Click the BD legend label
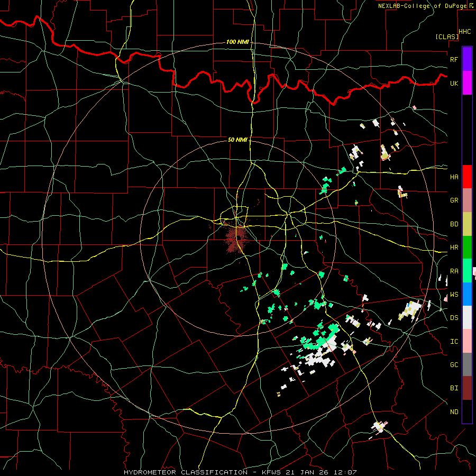Image resolution: width=476 pixels, height=476 pixels. (x=454, y=224)
